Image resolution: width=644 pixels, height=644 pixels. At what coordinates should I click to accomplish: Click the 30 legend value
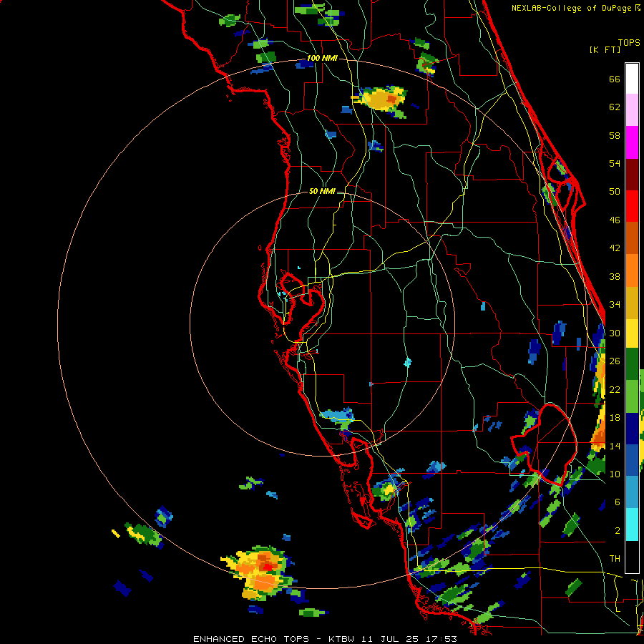(615, 333)
